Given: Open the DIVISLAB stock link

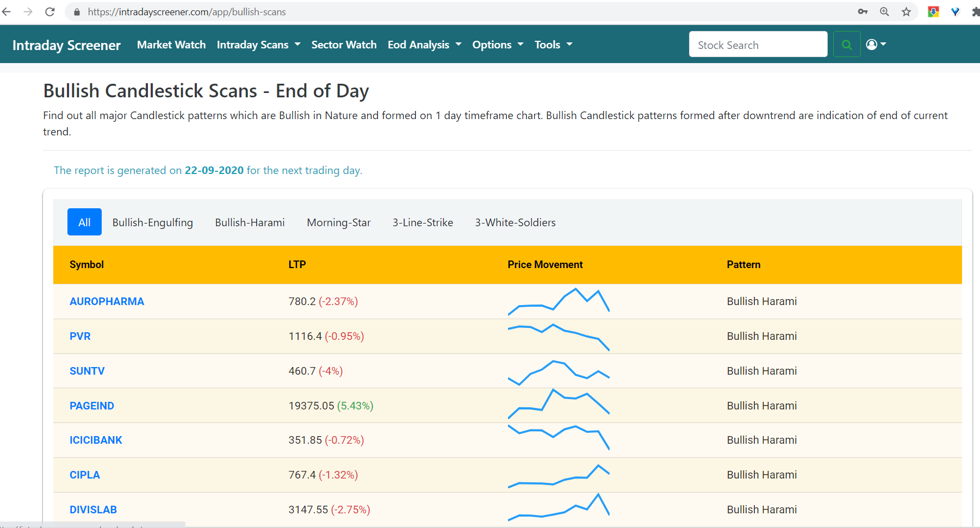Looking at the screenshot, I should pos(93,510).
